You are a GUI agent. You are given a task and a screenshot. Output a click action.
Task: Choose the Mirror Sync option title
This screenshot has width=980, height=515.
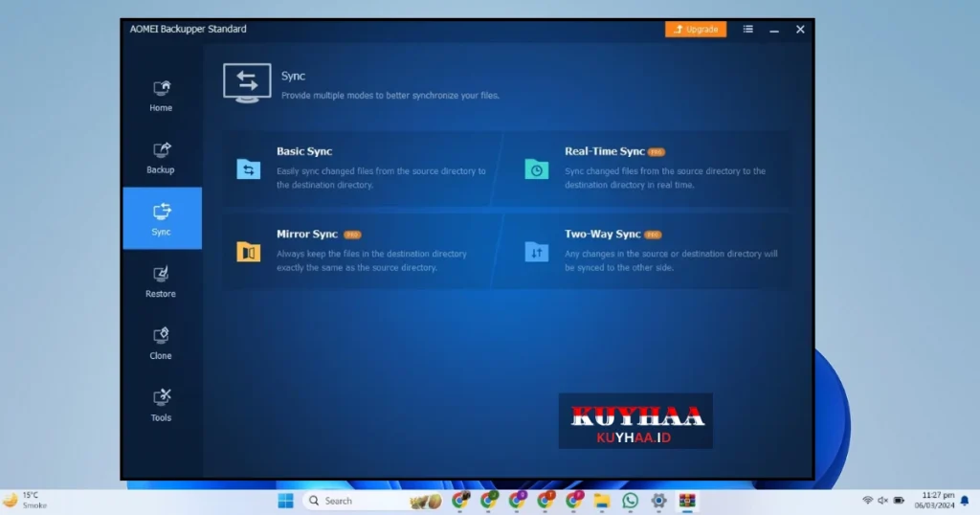[307, 234]
